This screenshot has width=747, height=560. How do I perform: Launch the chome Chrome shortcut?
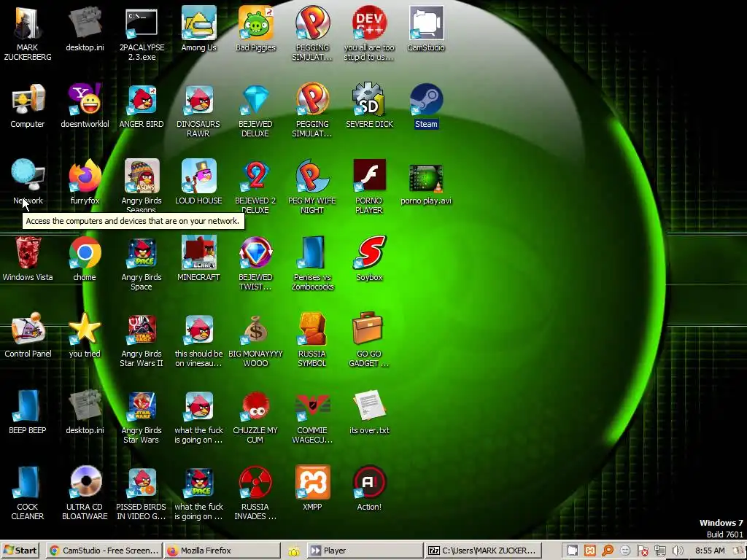[x=85, y=253]
